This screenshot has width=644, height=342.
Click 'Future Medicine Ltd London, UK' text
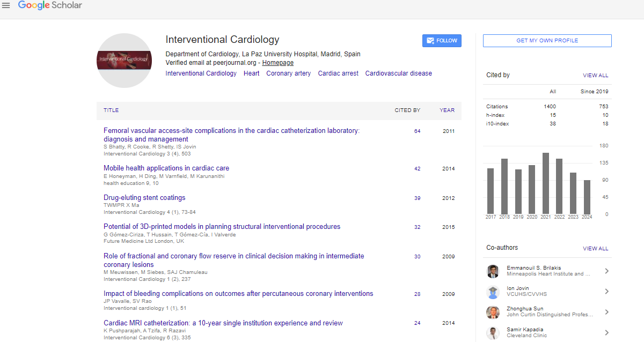[x=144, y=241]
